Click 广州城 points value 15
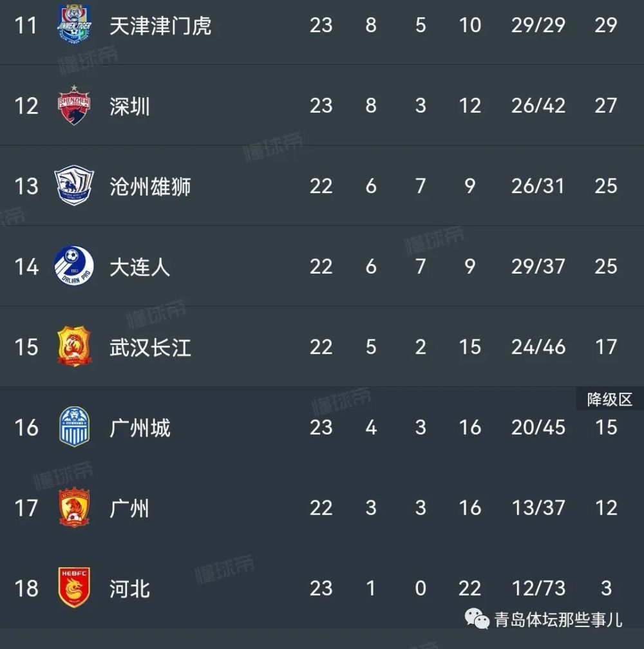Image resolution: width=644 pixels, height=649 pixels. click(x=606, y=428)
